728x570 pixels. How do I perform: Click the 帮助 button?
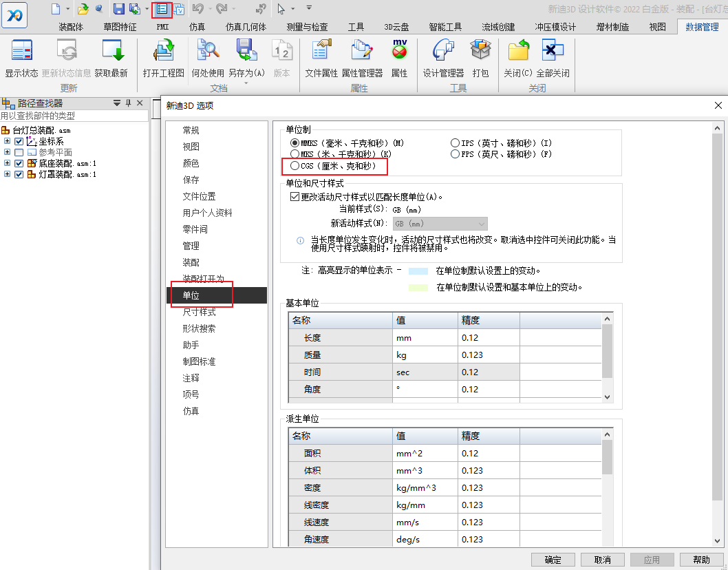tap(702, 560)
